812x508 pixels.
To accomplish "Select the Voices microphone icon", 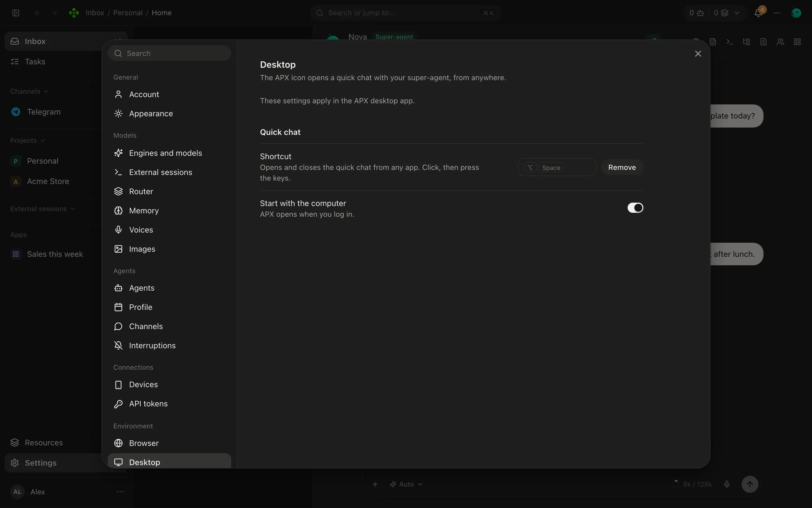I will tap(118, 230).
